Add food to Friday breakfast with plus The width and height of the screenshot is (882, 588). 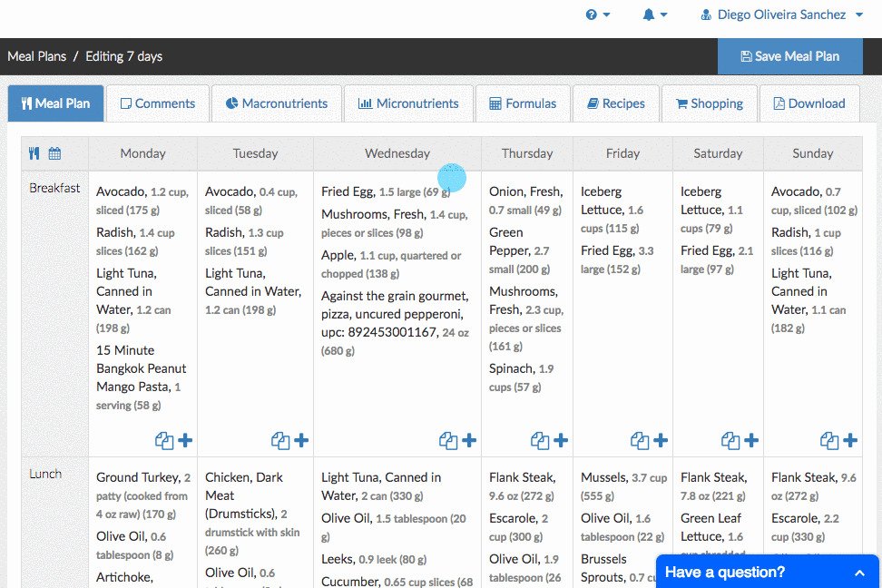[x=661, y=441]
